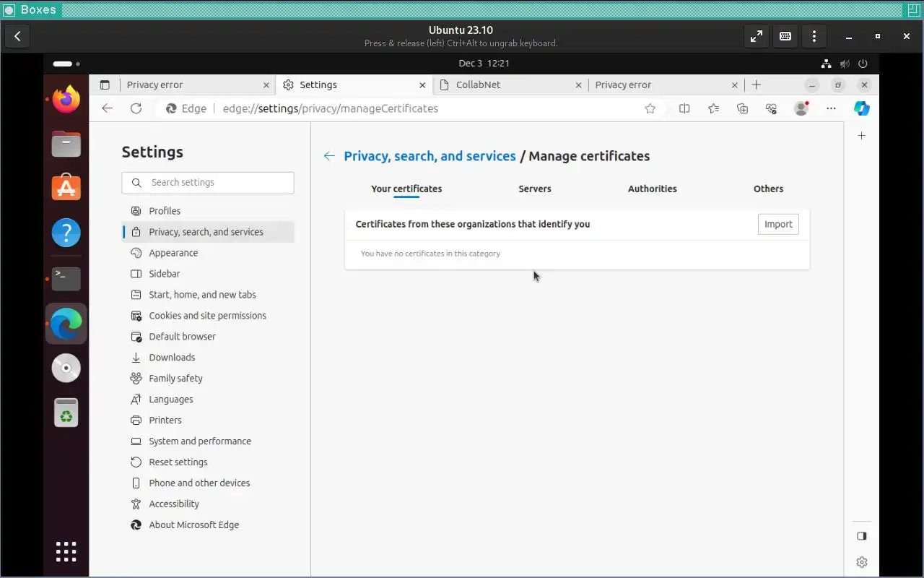Open Cookies and site permissions settings
924x578 pixels.
[208, 316]
